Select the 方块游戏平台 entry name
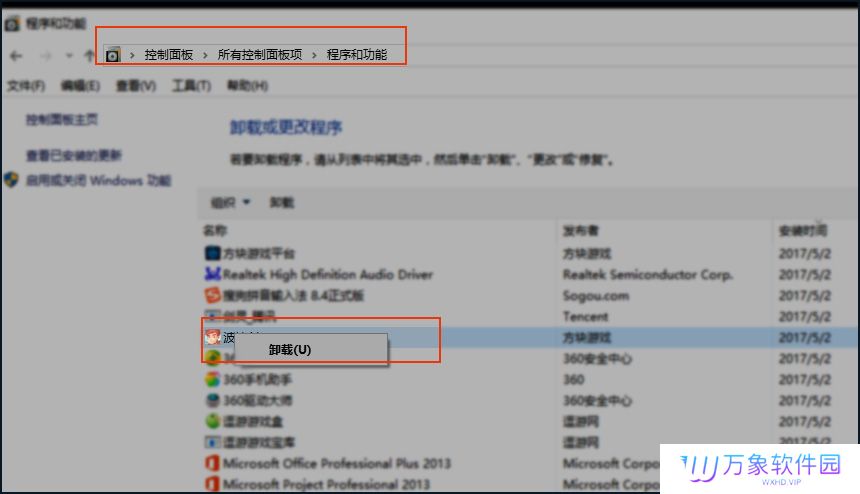The image size is (860, 494). (x=259, y=253)
